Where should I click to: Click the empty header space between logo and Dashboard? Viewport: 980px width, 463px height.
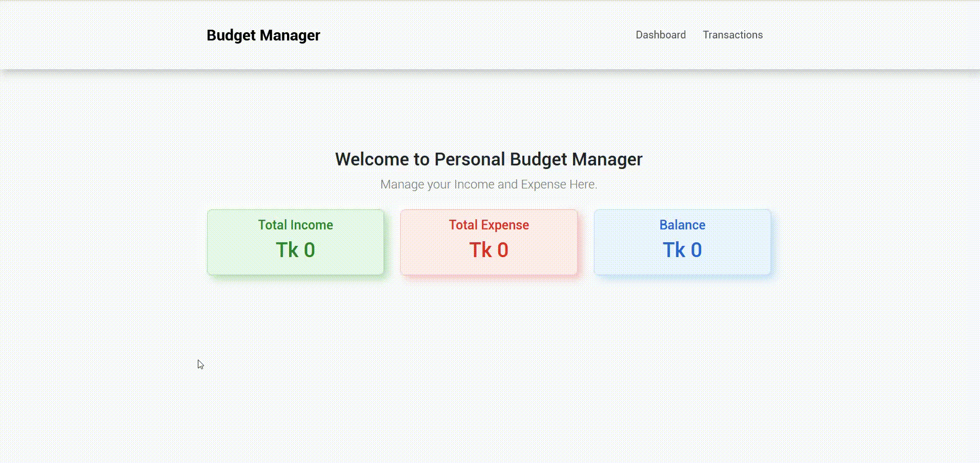[x=477, y=35]
